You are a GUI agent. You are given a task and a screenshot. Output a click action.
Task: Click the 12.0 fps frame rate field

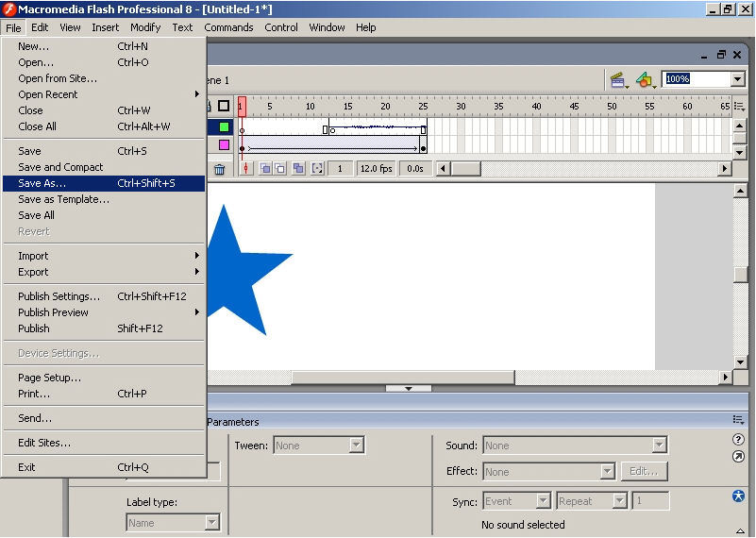376,168
